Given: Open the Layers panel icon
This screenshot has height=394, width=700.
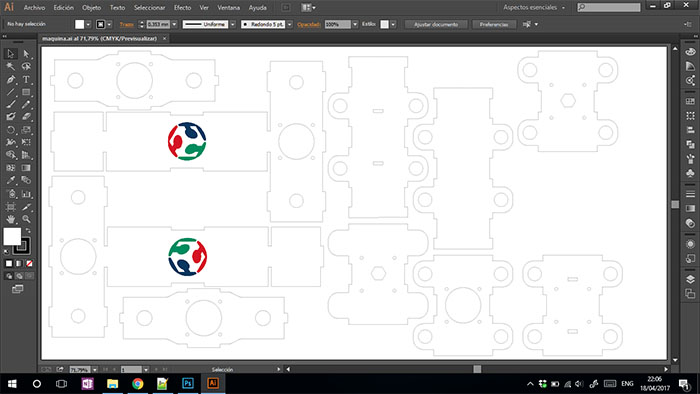Looking at the screenshot, I should click(x=690, y=279).
